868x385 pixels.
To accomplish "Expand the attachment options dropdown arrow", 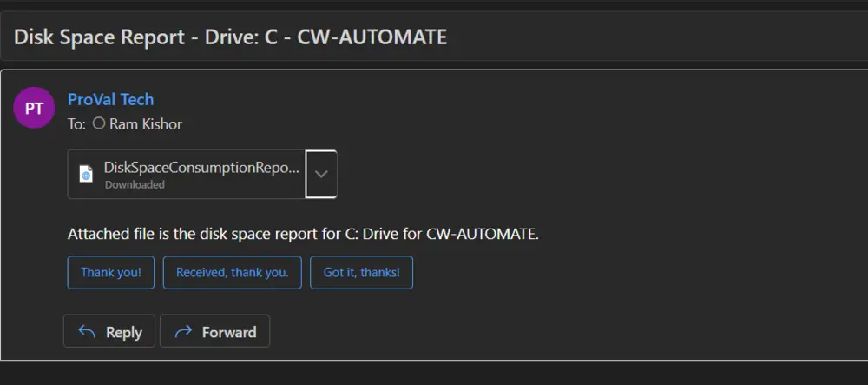I will pyautogui.click(x=321, y=174).
